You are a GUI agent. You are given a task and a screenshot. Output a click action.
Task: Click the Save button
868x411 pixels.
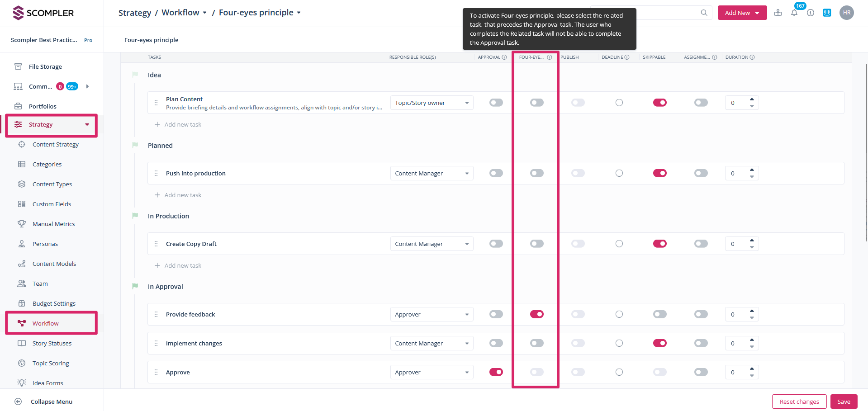click(844, 402)
